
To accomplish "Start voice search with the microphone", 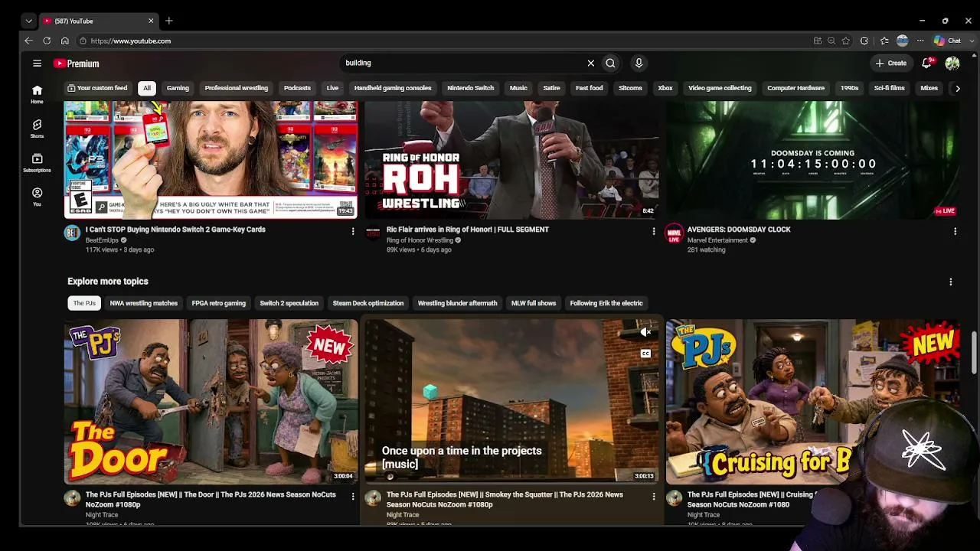I will (x=639, y=64).
